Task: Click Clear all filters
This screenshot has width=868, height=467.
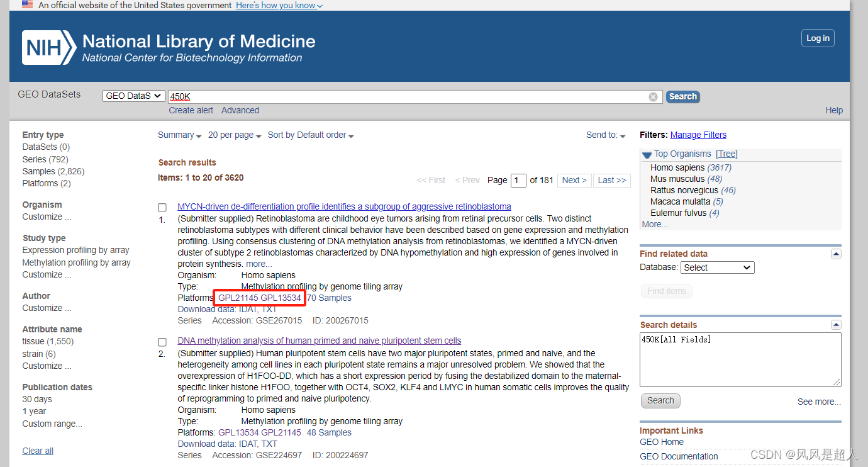Action: (38, 451)
